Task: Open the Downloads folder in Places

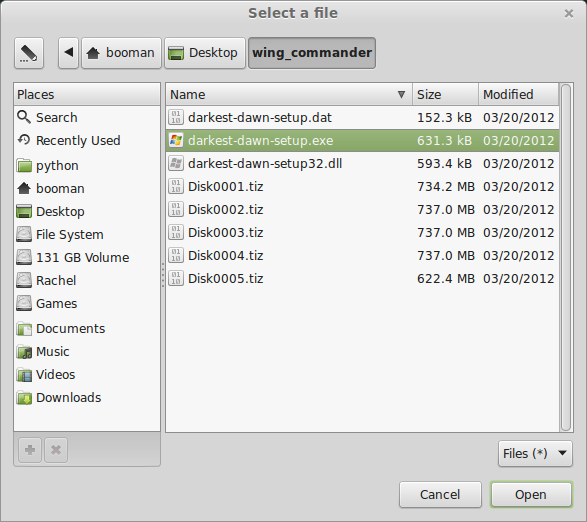Action: pyautogui.click(x=87, y=398)
